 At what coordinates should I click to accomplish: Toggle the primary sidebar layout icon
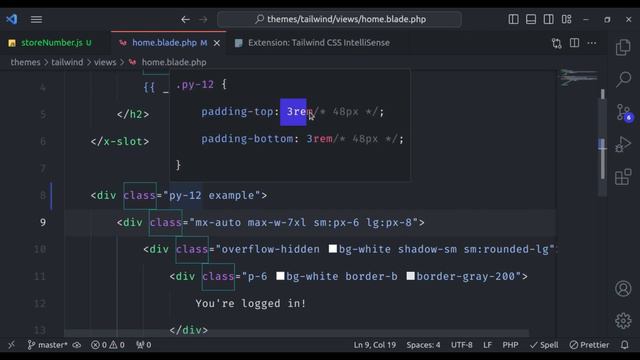[513, 19]
